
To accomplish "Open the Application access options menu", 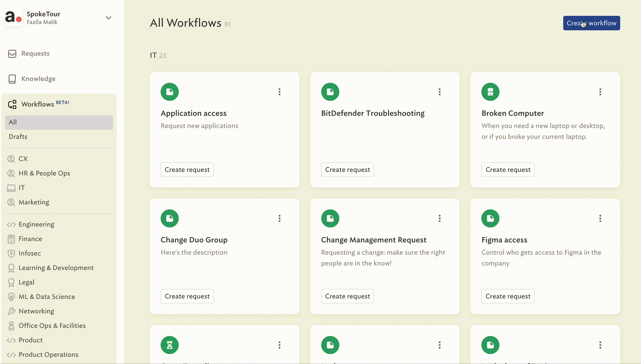I will tap(279, 92).
